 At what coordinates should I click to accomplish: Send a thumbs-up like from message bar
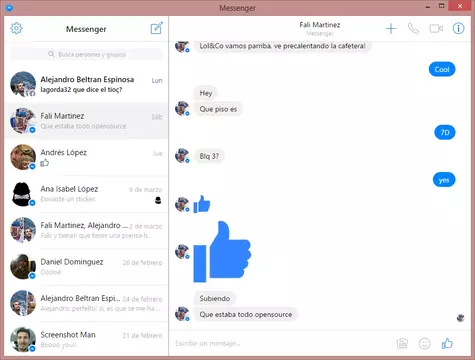[x=447, y=343]
